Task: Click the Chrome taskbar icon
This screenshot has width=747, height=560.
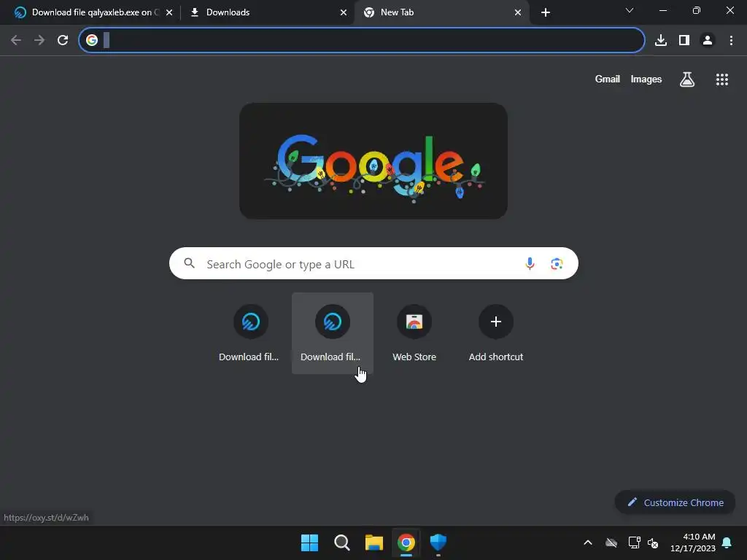Action: coord(406,542)
